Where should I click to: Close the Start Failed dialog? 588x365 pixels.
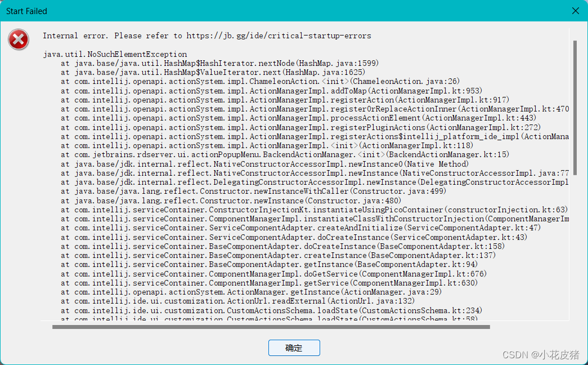[575, 11]
